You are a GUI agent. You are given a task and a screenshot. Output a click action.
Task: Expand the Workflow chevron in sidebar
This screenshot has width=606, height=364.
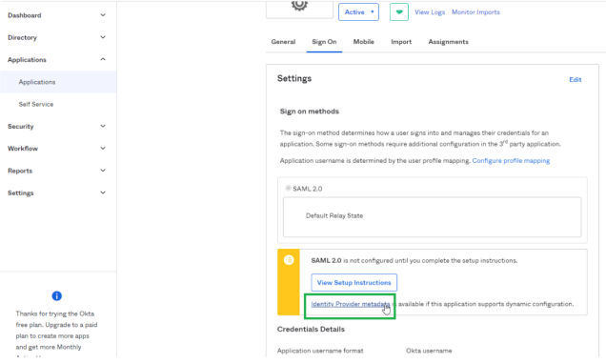pos(103,149)
